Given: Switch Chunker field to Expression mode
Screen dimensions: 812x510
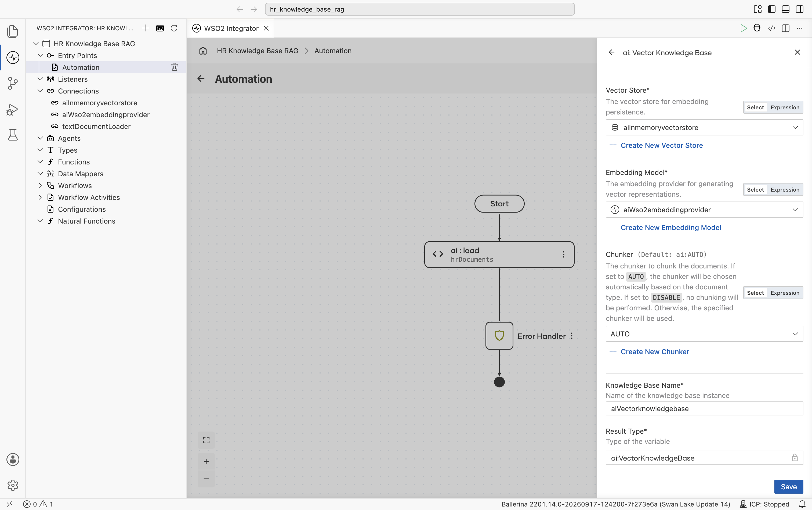Looking at the screenshot, I should pos(785,293).
